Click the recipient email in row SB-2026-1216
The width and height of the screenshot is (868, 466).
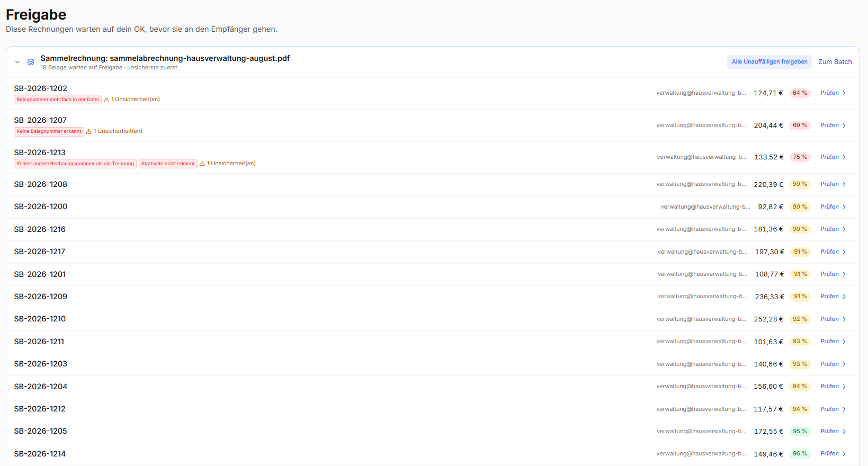click(x=701, y=229)
